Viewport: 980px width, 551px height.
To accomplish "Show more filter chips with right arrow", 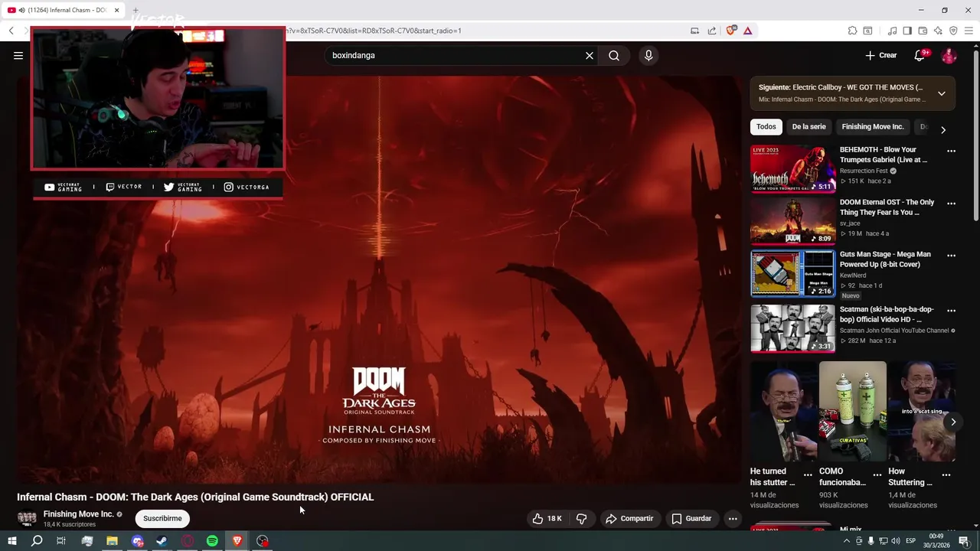I will (x=942, y=129).
